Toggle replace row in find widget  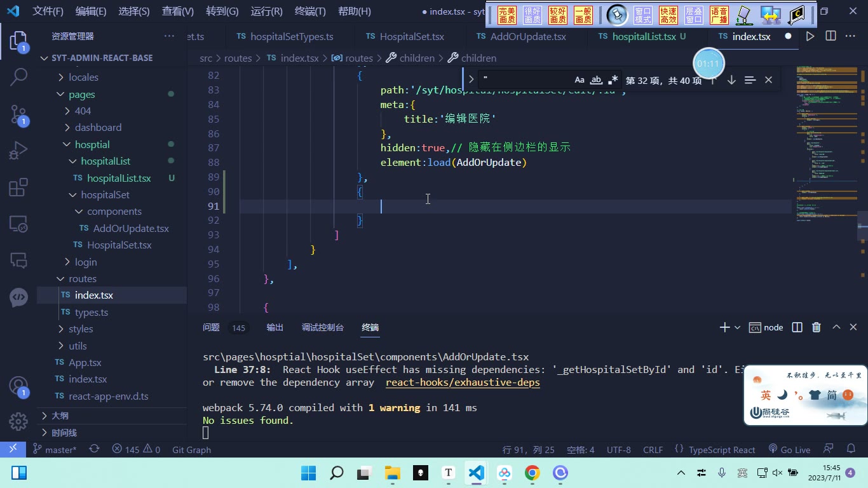(471, 80)
